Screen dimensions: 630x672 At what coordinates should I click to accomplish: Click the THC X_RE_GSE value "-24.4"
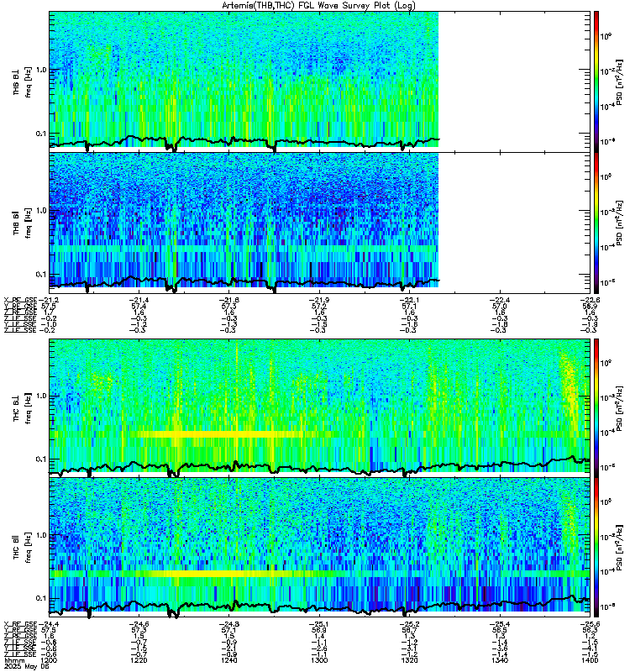(48, 624)
